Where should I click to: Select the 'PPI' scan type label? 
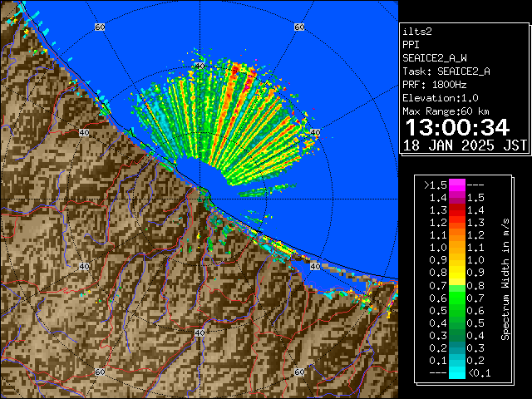click(411, 45)
